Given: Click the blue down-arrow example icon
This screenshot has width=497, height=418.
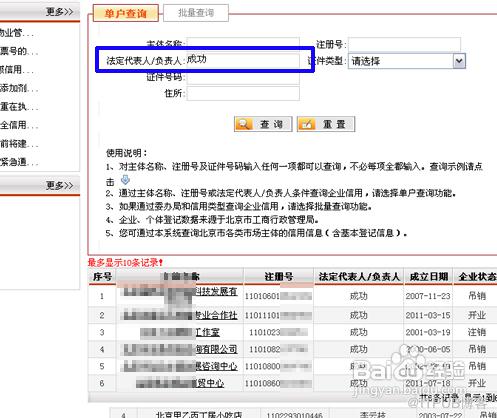Looking at the screenshot, I should (x=125, y=180).
